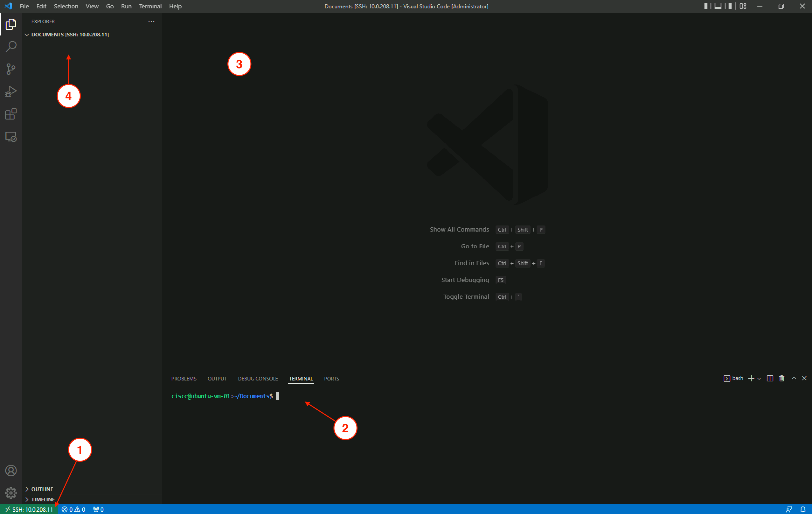Open the Selection menu

pos(66,6)
